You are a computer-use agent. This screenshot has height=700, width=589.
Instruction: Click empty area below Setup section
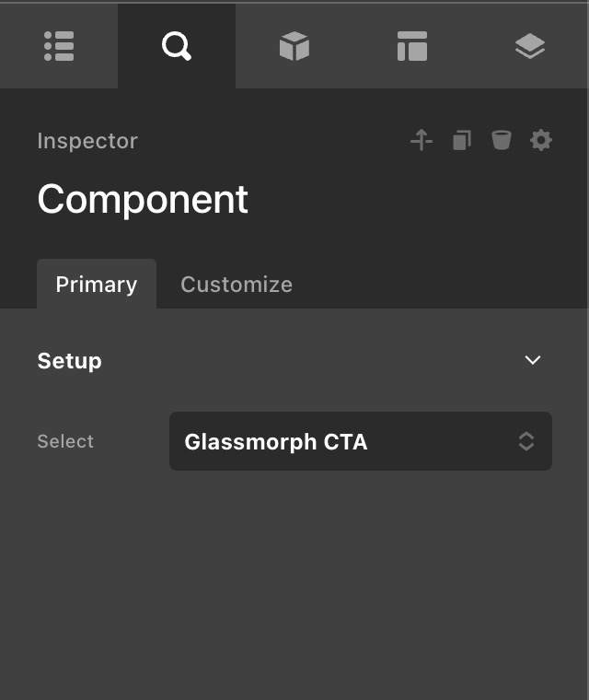[294, 589]
